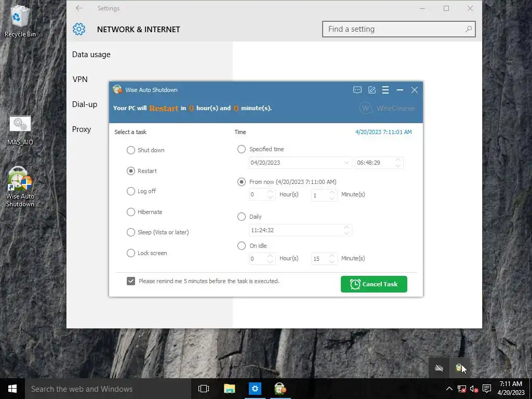Decrease the 06:48:29 specified time value
Image resolution: width=532 pixels, height=399 pixels.
pyautogui.click(x=398, y=165)
